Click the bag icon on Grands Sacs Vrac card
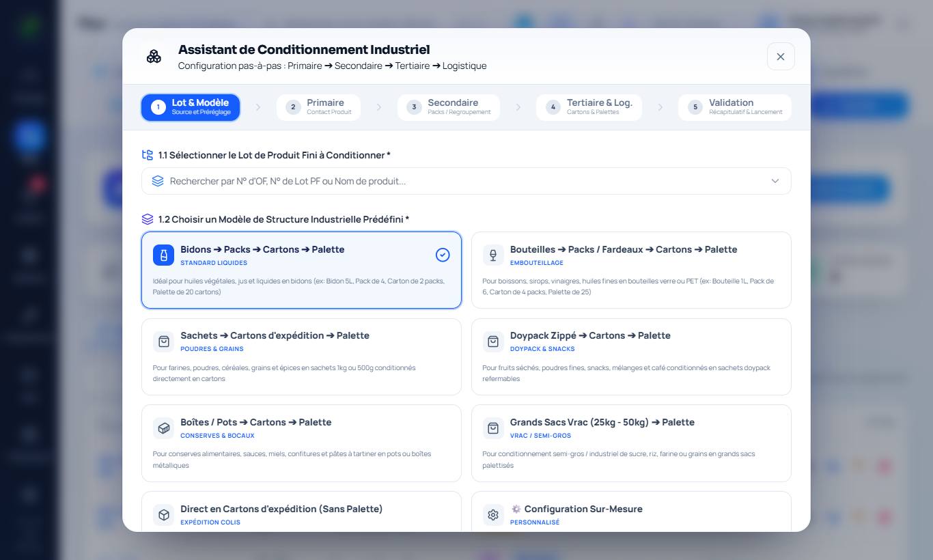 pos(493,428)
